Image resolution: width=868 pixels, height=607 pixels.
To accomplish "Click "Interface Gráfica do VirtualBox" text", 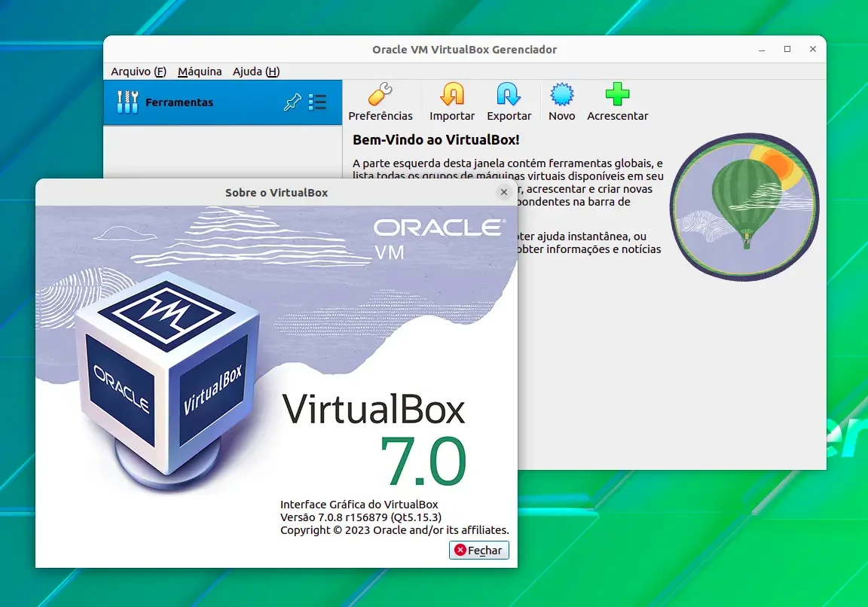I will [359, 505].
